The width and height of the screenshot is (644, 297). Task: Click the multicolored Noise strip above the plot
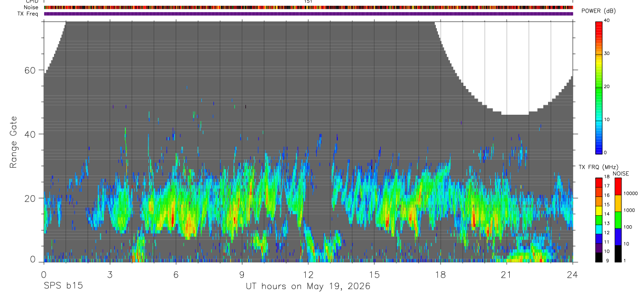(x=308, y=7)
